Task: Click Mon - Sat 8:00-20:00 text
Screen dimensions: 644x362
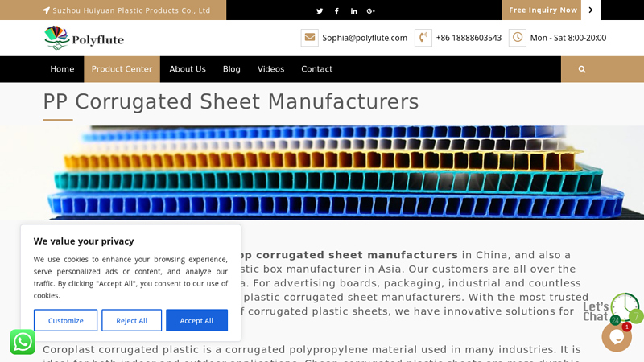Action: coord(568,38)
